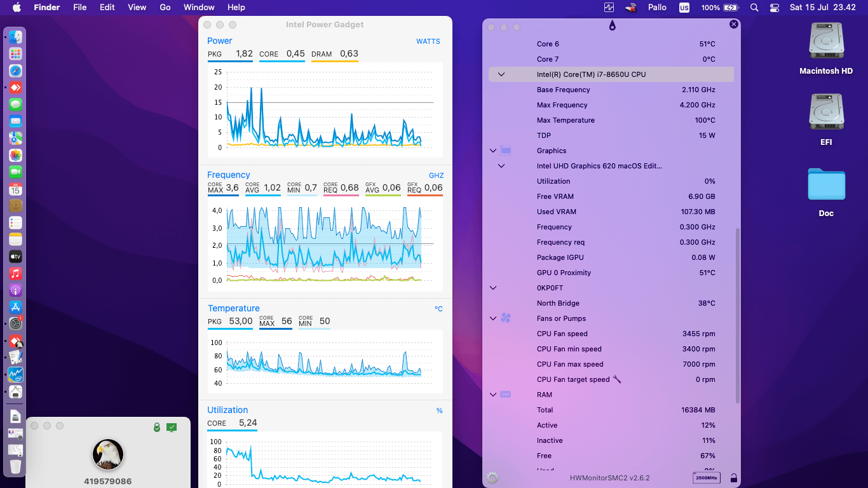Collapse the 0KP0FT section
This screenshot has height=488, width=868.
pos(493,288)
